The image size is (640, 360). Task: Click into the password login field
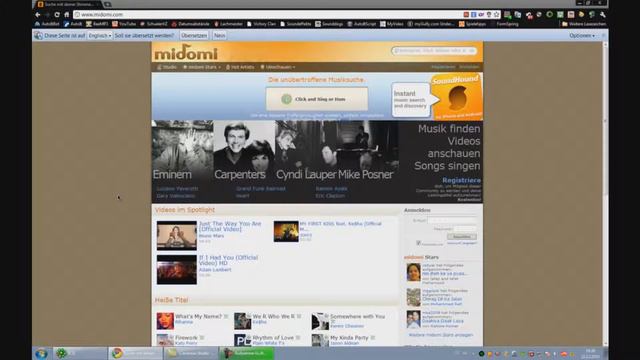point(464,229)
